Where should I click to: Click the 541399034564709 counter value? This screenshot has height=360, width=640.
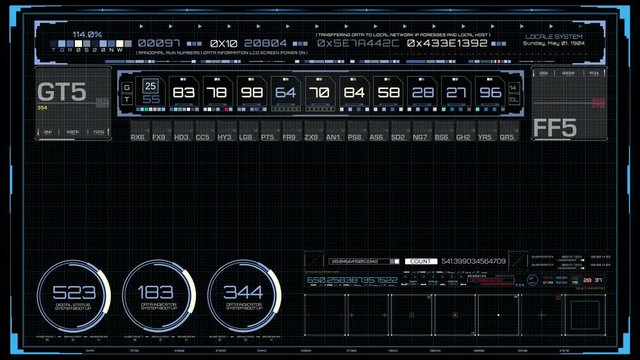[x=474, y=261]
